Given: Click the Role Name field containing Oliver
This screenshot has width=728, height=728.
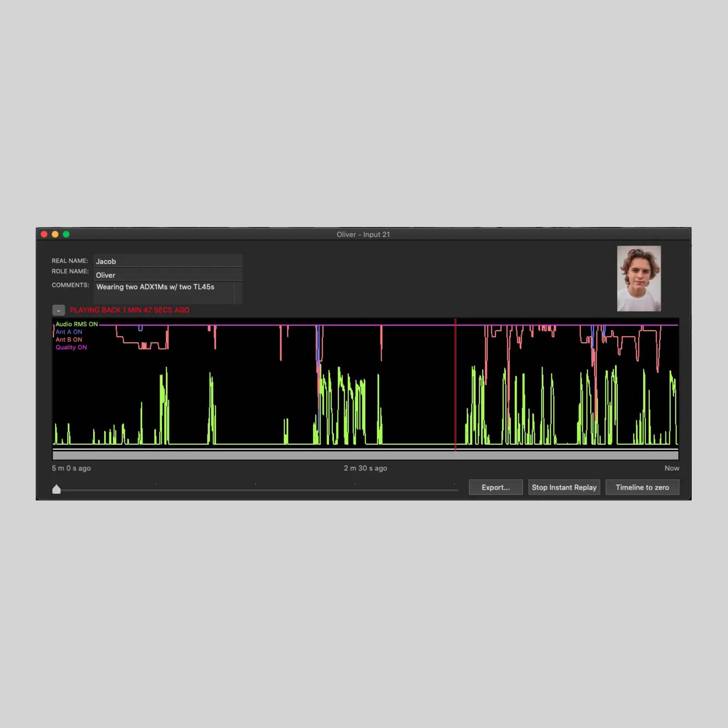Looking at the screenshot, I should (167, 275).
